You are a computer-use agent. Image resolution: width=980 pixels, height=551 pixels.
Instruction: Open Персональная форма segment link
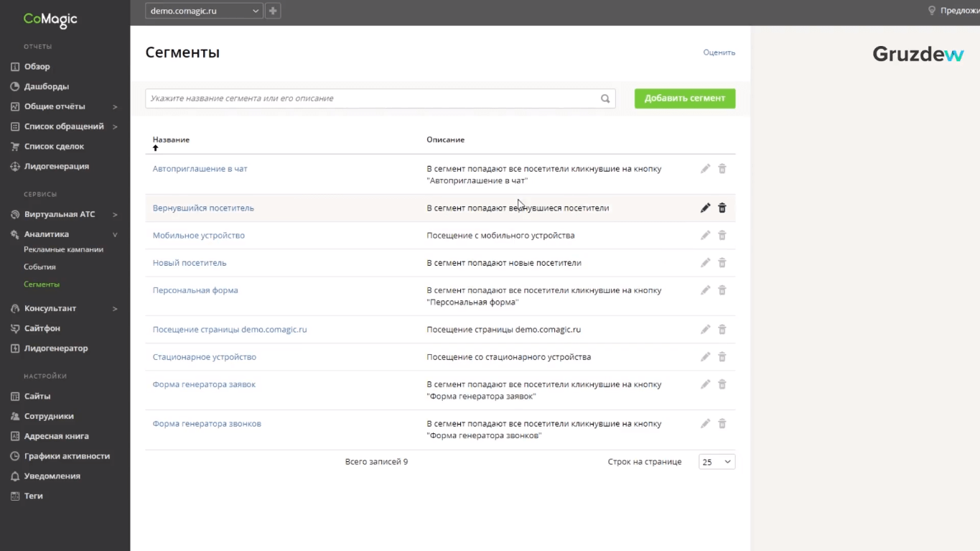pyautogui.click(x=195, y=290)
